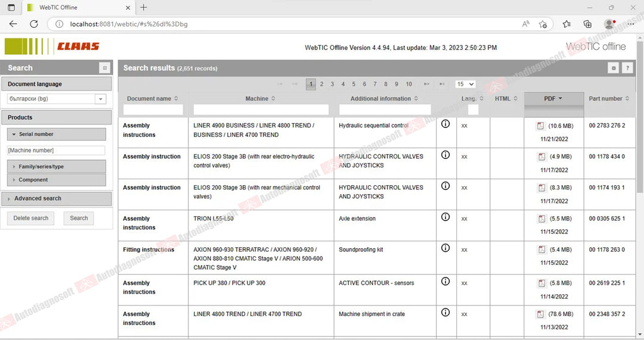The height and width of the screenshot is (340, 644).
Task: Change rows per page dropdown
Action: pos(465,84)
